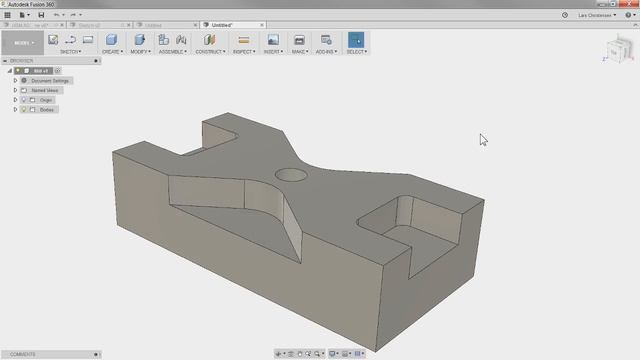The image size is (640, 360).
Task: Open the Help dropdown
Action: point(630,15)
